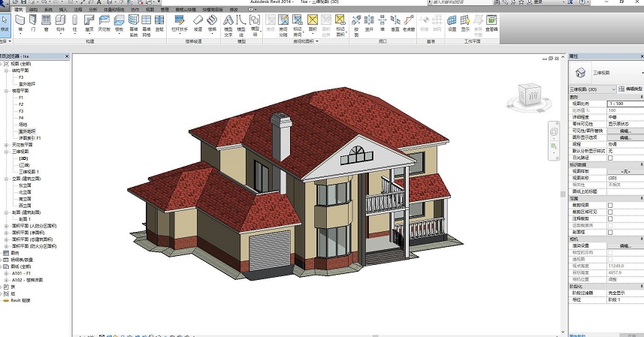Expand the Ceiling Plans (天花板平面) tree node
The width and height of the screenshot is (644, 337).
point(7,145)
